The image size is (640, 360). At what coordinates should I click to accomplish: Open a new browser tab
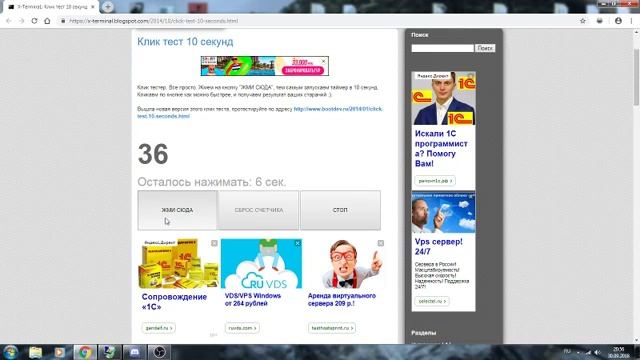[x=108, y=7]
